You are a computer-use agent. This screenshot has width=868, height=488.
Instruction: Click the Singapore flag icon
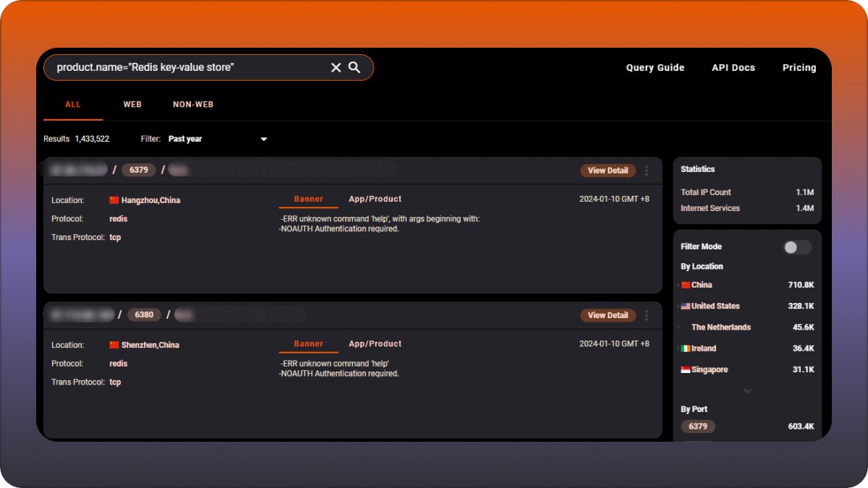click(x=686, y=369)
